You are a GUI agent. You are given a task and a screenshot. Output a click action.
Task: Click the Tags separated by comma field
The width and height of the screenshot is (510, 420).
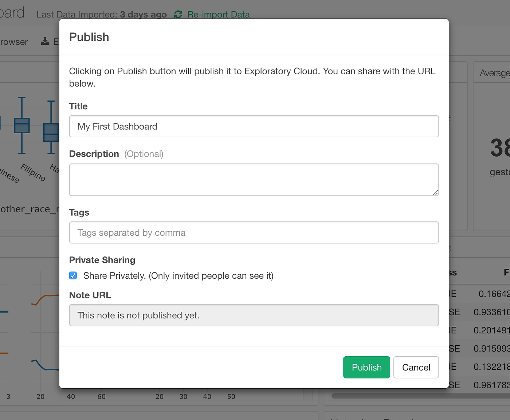tap(254, 232)
